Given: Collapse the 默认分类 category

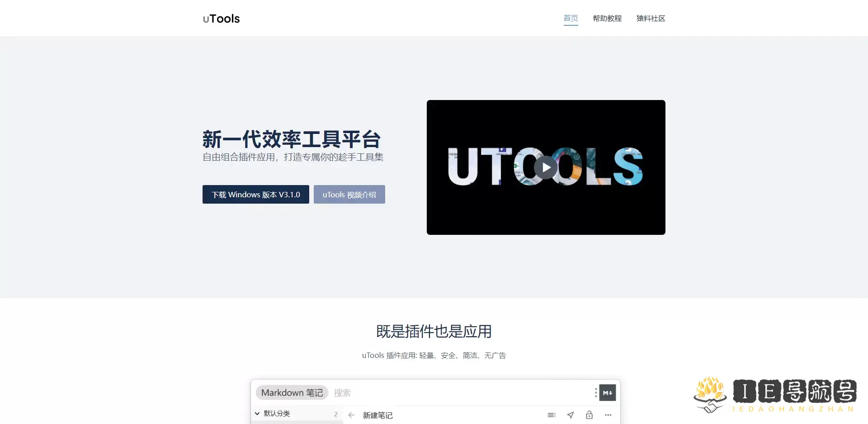Looking at the screenshot, I should pyautogui.click(x=257, y=413).
